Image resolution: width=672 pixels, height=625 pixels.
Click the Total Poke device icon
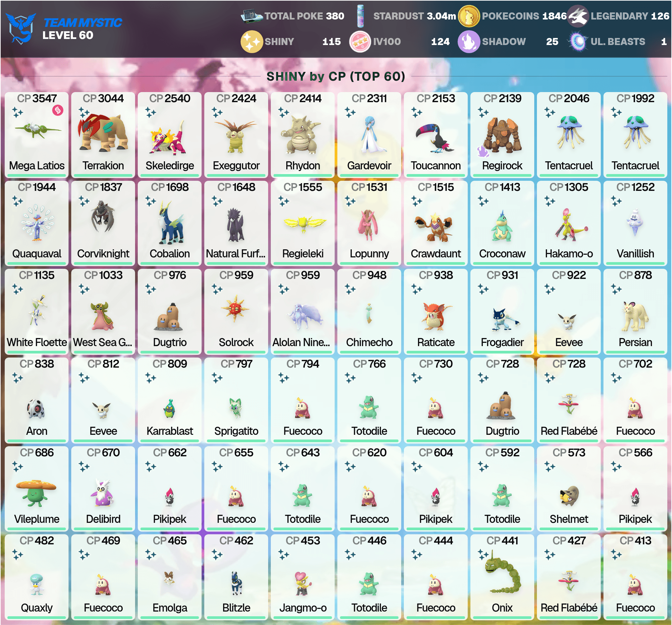tap(251, 16)
